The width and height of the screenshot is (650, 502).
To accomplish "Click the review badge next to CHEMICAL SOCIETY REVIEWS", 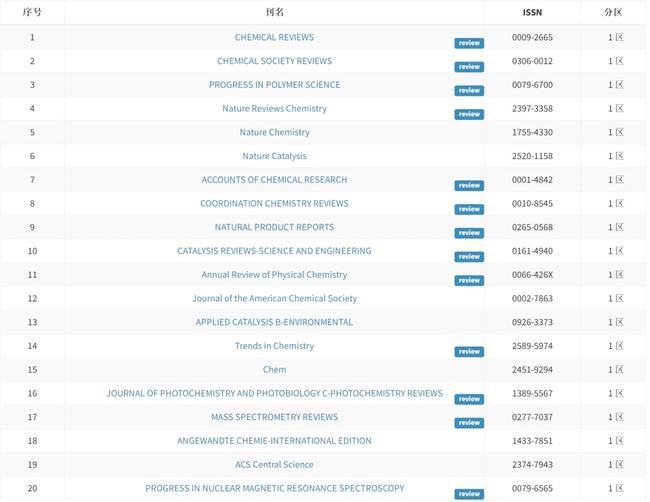I will (469, 67).
